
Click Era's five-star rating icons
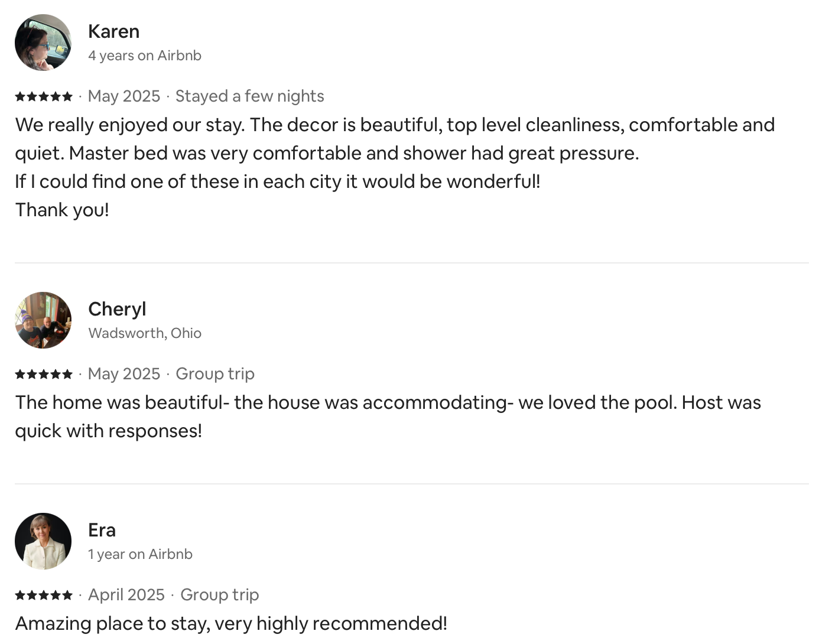pyautogui.click(x=44, y=595)
